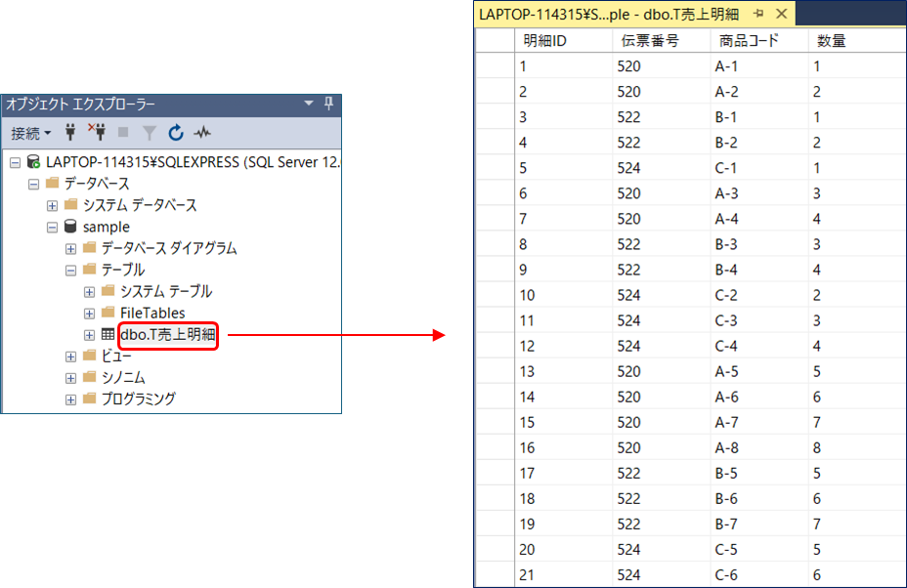Collapse the テーブル node

coord(70,271)
